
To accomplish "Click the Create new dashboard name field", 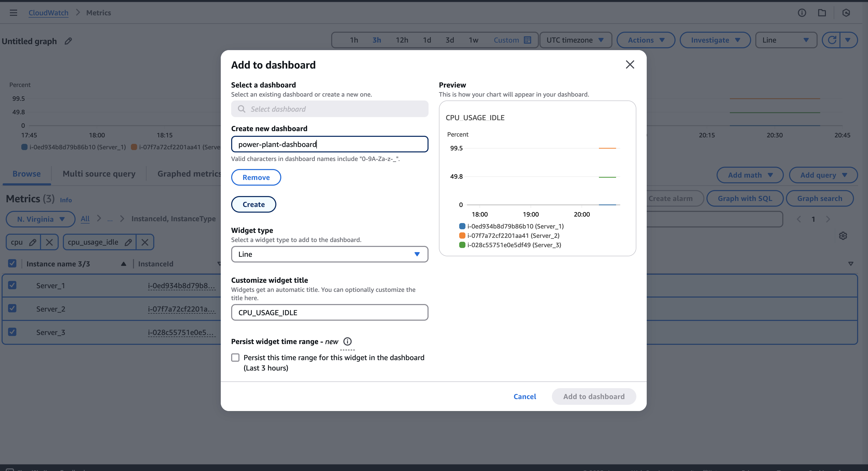I will (x=330, y=144).
